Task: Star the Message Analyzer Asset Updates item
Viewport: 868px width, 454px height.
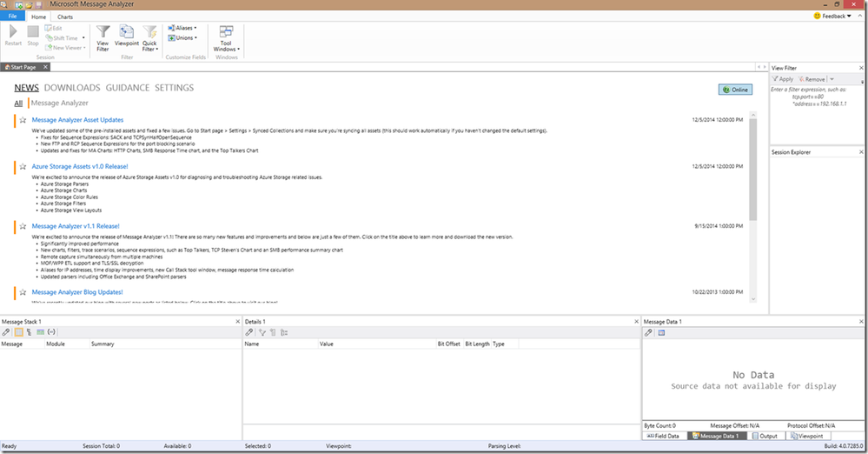Action: tap(23, 120)
